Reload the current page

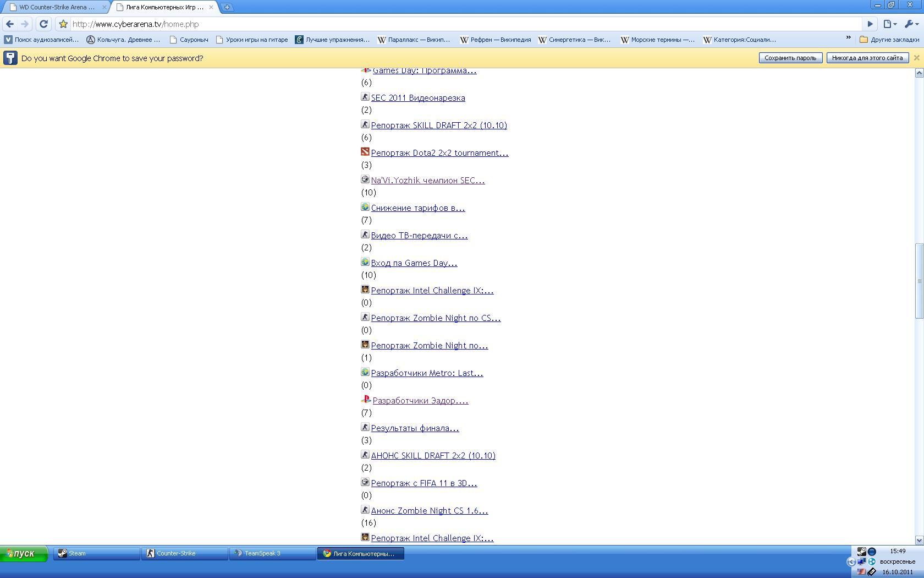(44, 24)
